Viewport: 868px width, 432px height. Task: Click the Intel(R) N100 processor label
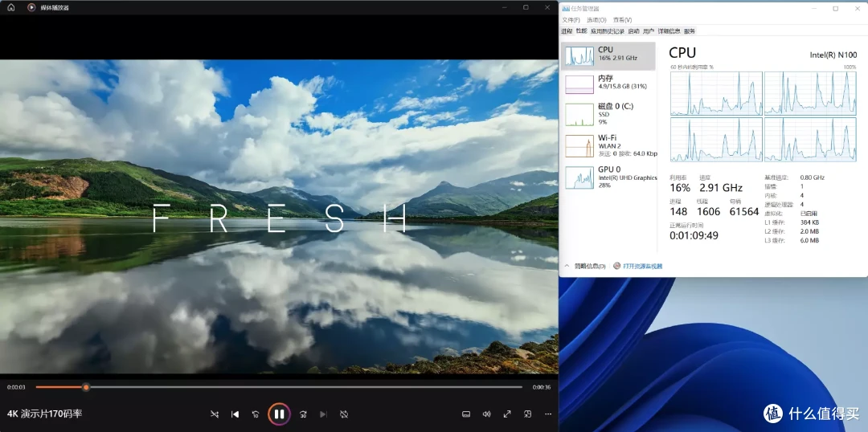833,55
